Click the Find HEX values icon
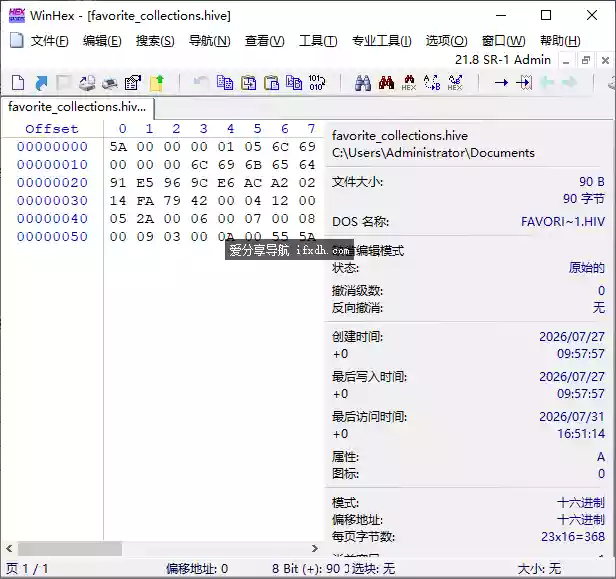Viewport: 616px width, 579px height. [x=409, y=83]
